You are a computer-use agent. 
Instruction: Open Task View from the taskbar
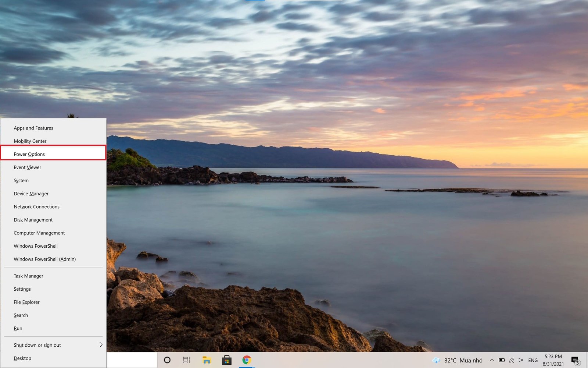tap(187, 360)
